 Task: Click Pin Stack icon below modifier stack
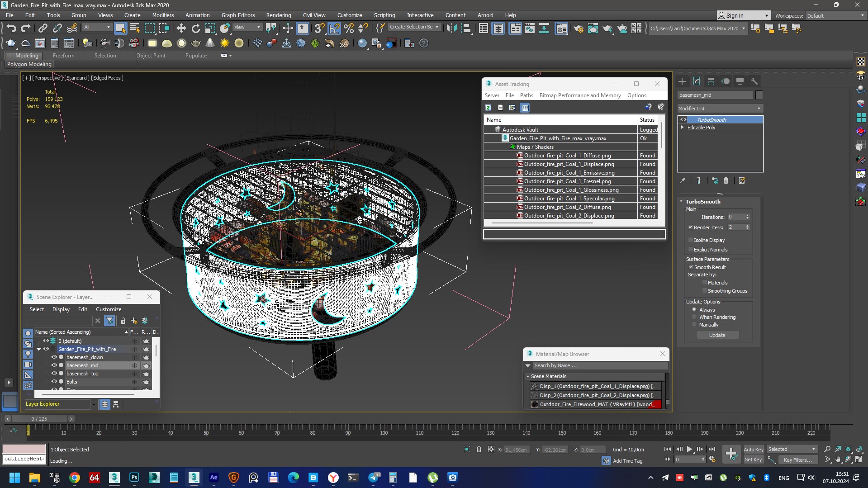tap(683, 180)
